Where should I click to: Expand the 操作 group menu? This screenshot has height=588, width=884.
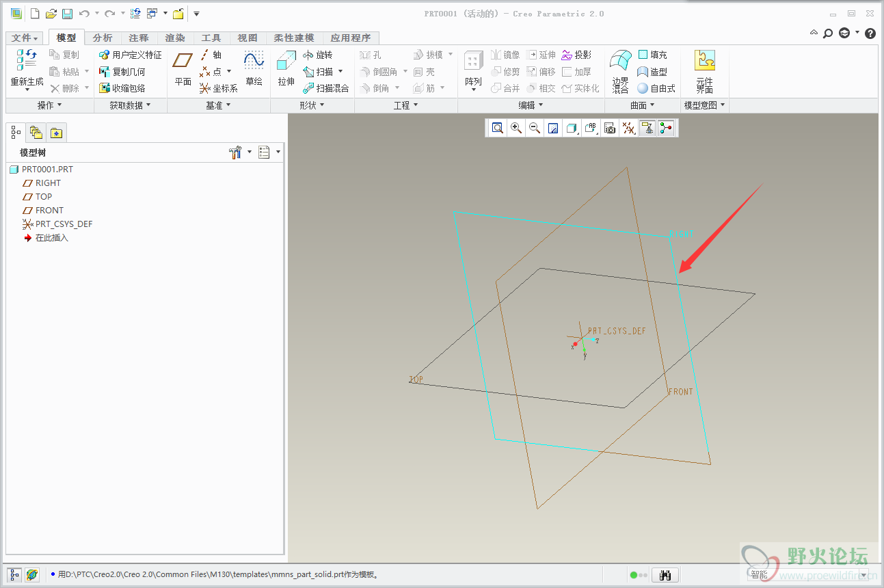coord(49,105)
